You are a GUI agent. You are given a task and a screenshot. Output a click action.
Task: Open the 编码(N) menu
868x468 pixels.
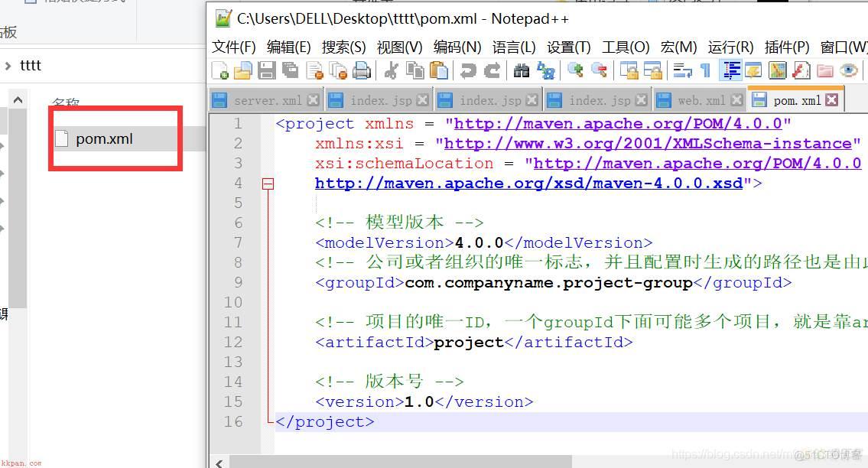pos(457,47)
